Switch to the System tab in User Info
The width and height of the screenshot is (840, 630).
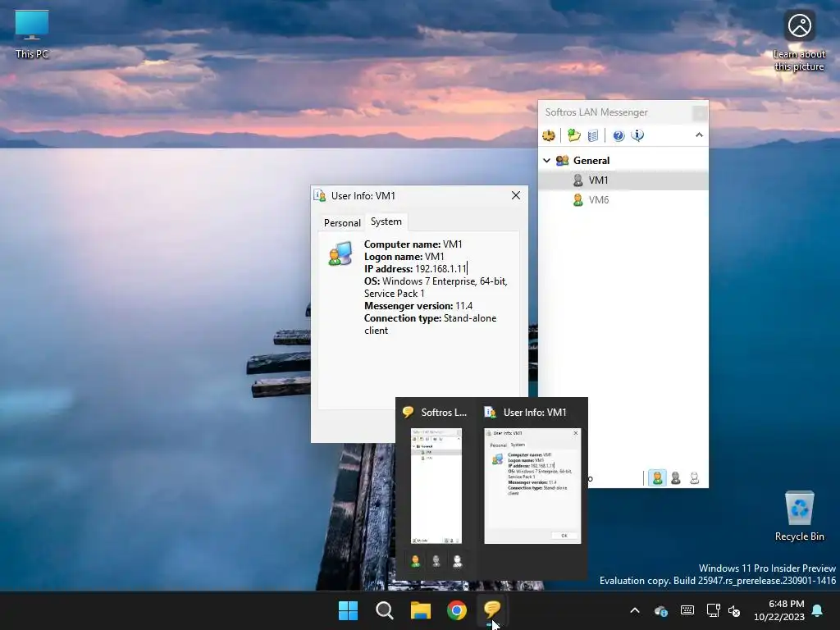point(386,221)
